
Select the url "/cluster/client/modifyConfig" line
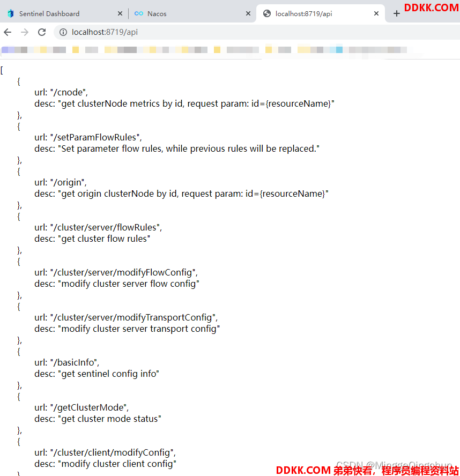click(x=105, y=452)
